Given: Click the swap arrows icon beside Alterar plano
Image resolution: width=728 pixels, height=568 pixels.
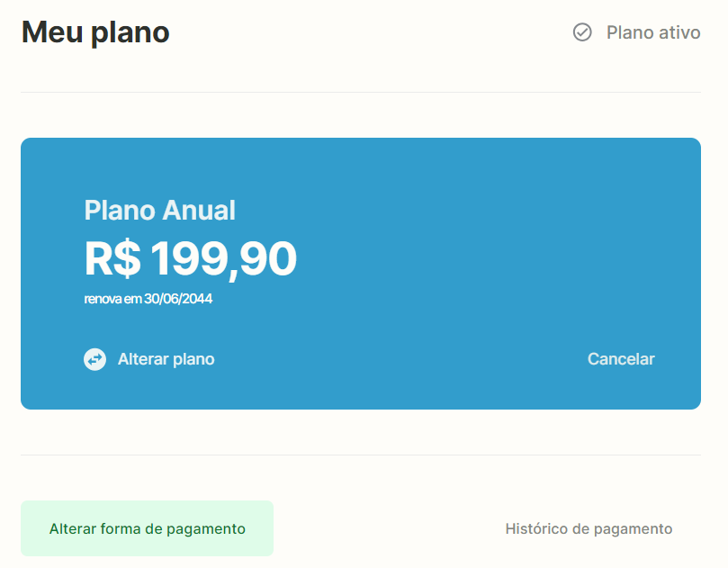Looking at the screenshot, I should tap(94, 359).
